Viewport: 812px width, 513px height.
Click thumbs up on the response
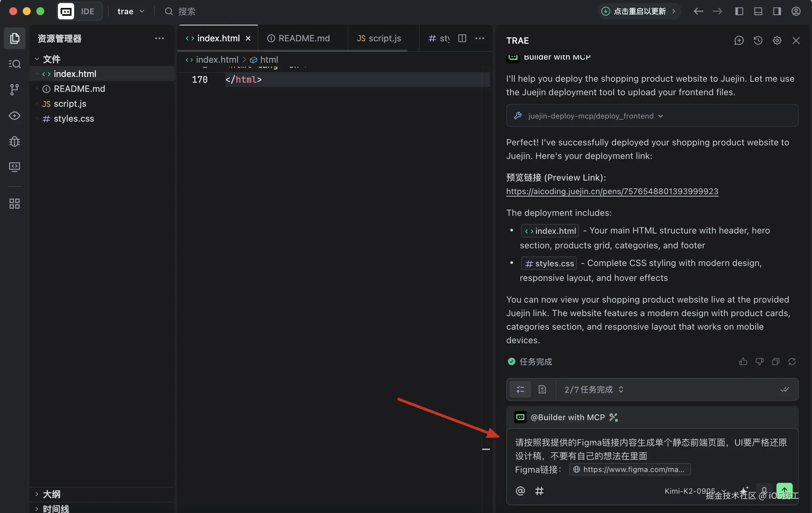(x=743, y=362)
